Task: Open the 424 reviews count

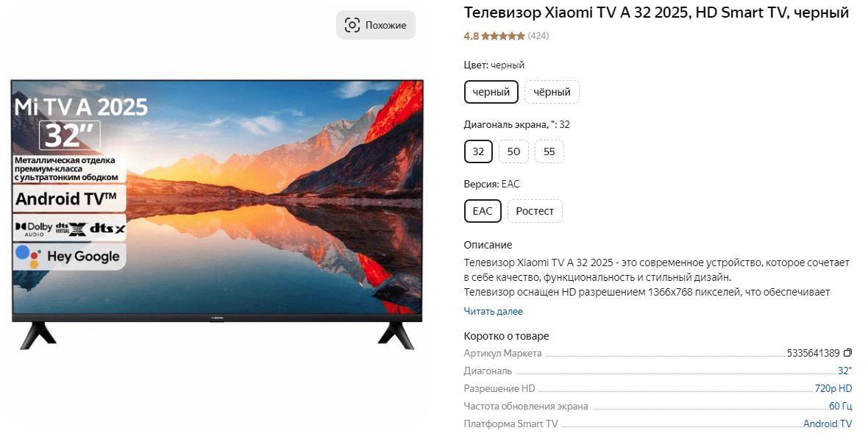Action: coord(538,36)
